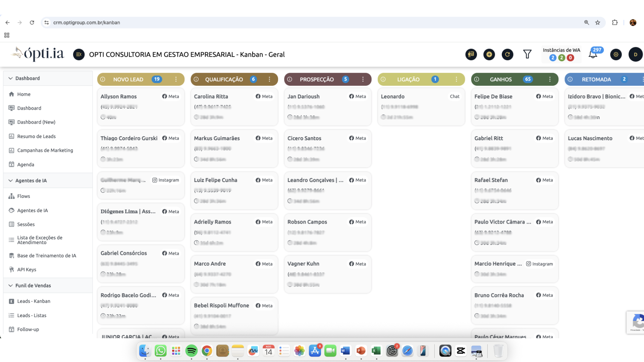Click the red WA instances badge
The height and width of the screenshot is (362, 644).
tap(570, 58)
